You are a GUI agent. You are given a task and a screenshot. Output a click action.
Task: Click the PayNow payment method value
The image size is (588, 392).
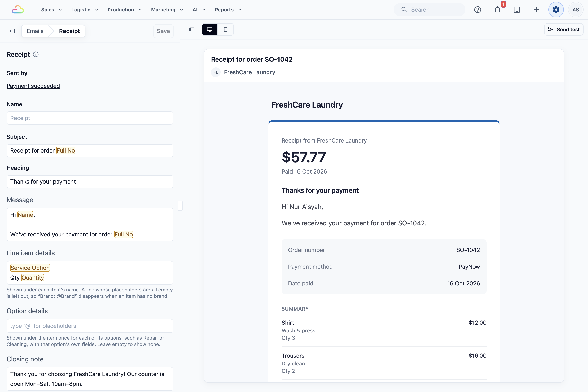coord(469,267)
